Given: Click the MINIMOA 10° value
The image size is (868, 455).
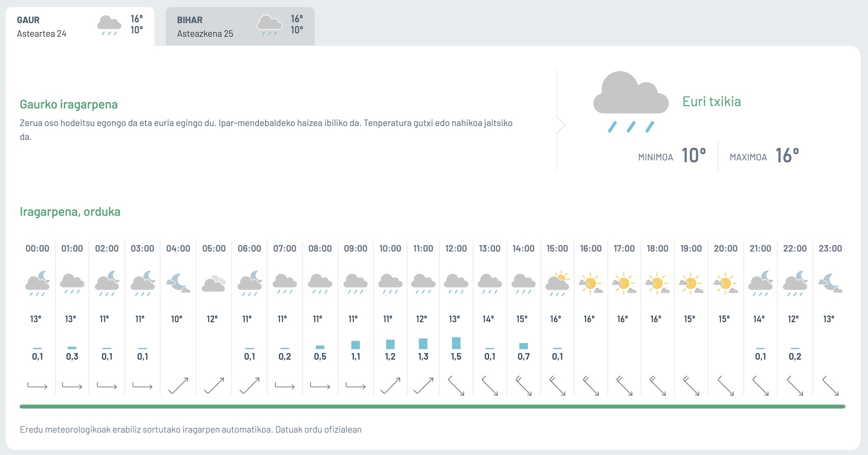Looking at the screenshot, I should pos(694,156).
